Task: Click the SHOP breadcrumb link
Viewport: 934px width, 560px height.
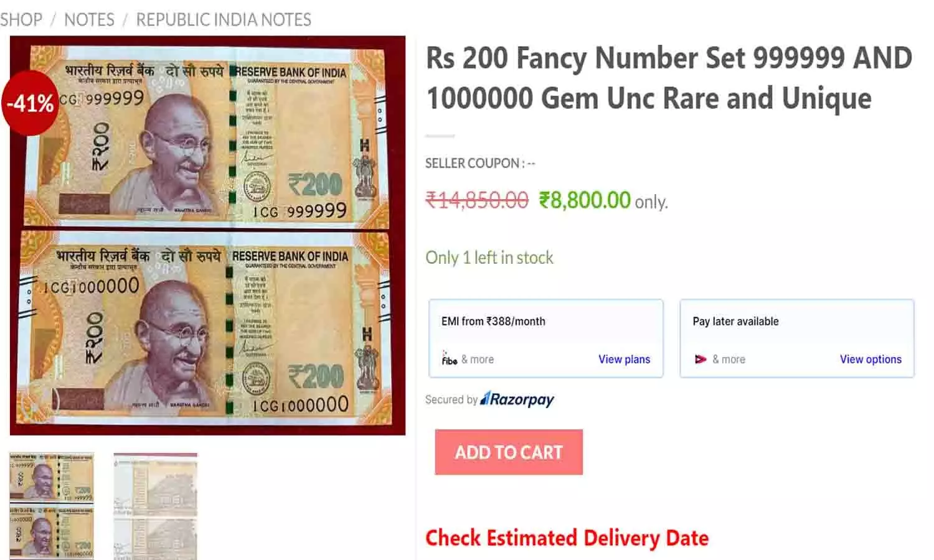Action: (x=21, y=20)
